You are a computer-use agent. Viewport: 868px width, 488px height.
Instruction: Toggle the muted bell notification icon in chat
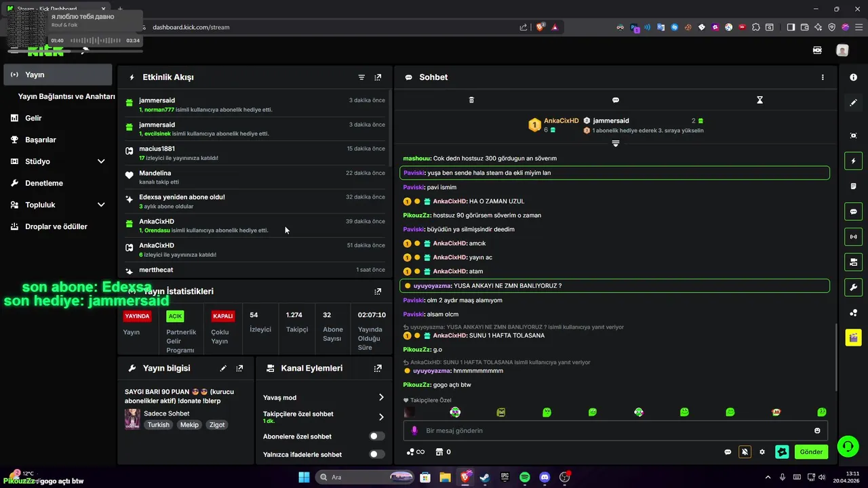point(745,452)
